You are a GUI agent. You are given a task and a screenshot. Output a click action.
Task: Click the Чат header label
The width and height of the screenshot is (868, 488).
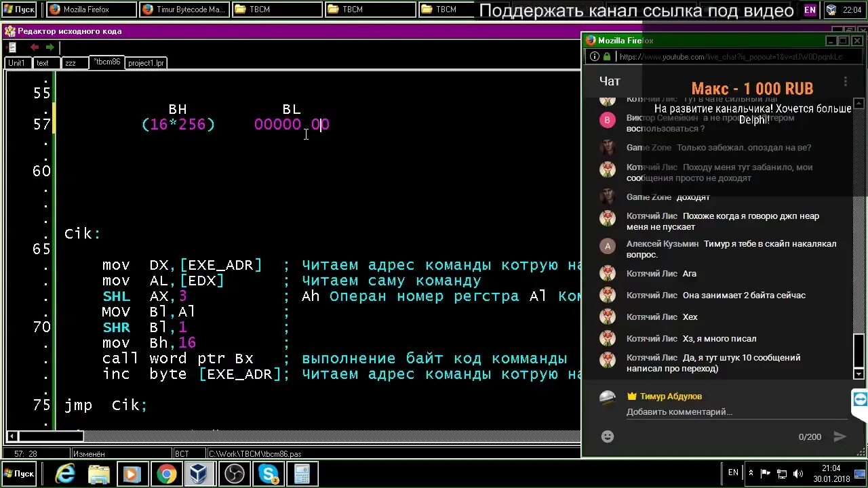(x=610, y=81)
